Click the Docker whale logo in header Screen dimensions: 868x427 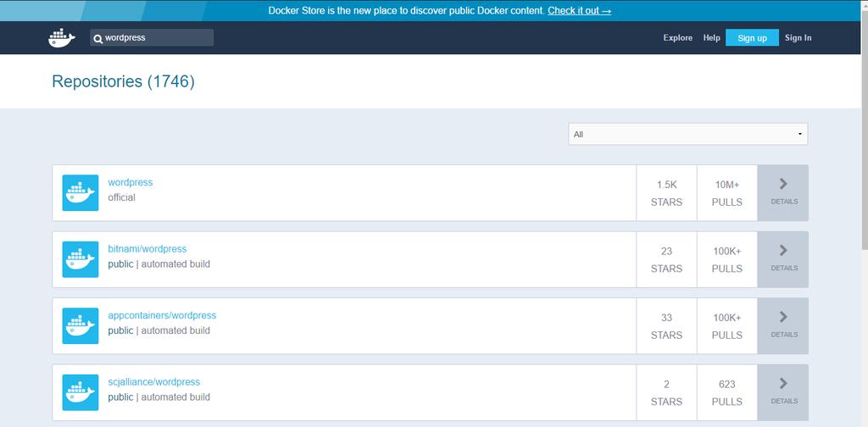click(x=61, y=37)
